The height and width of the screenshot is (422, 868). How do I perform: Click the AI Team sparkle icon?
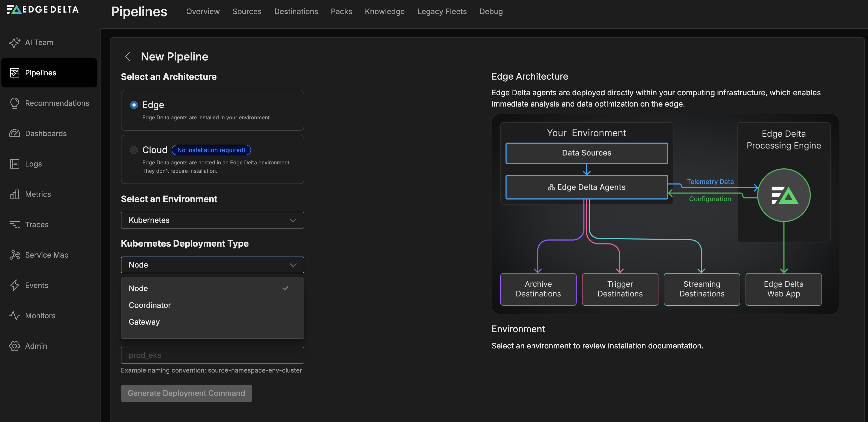[x=14, y=42]
